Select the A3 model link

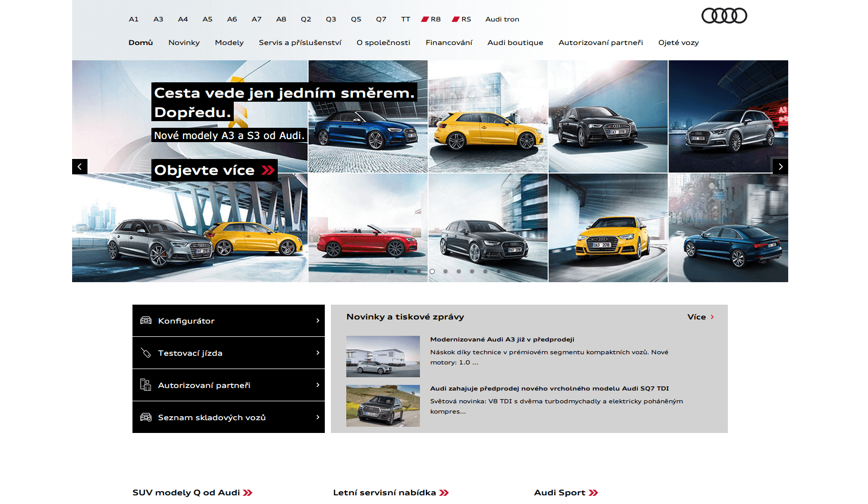point(159,19)
